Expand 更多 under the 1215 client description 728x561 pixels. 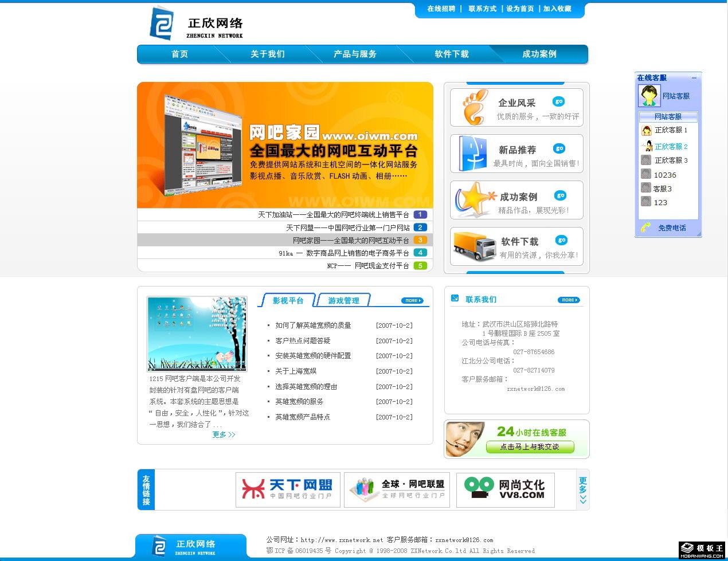224,435
